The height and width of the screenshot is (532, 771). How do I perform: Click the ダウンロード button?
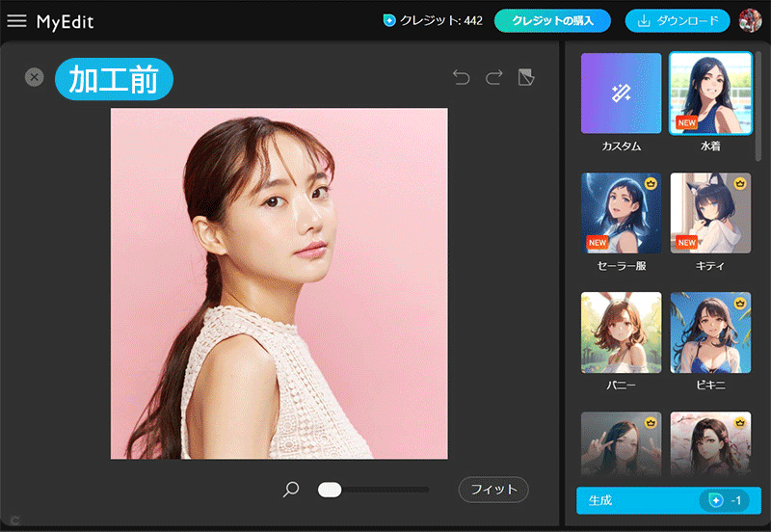point(677,20)
